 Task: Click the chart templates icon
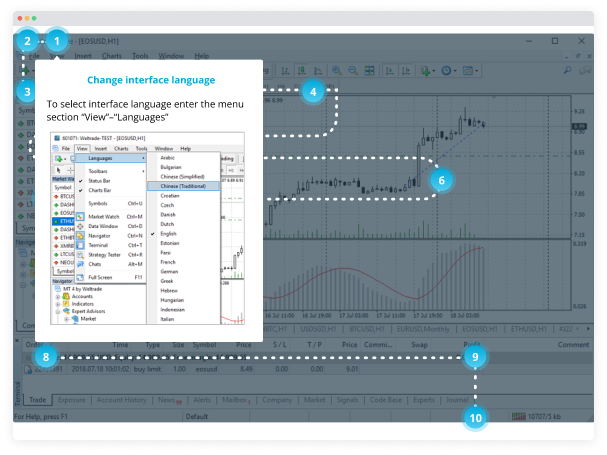tap(468, 70)
